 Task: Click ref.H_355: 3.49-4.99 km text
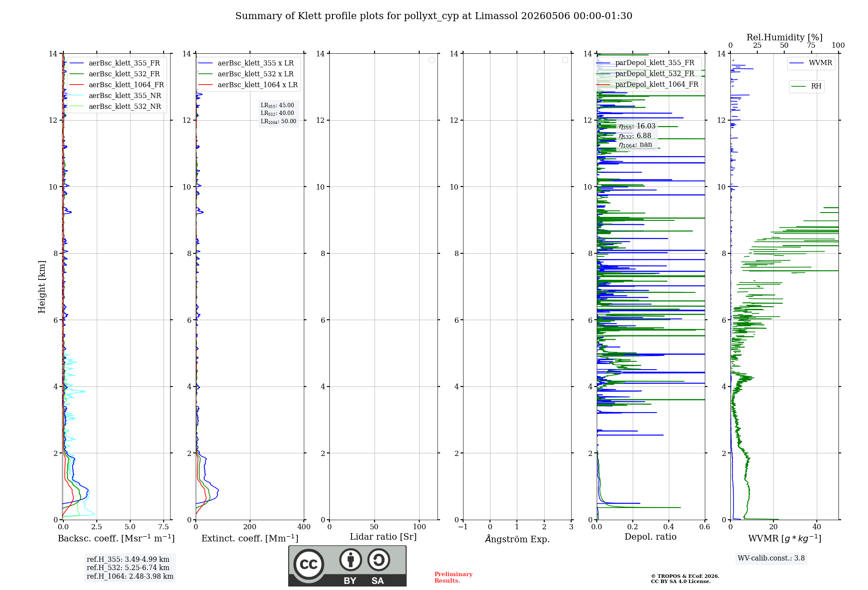click(x=128, y=560)
